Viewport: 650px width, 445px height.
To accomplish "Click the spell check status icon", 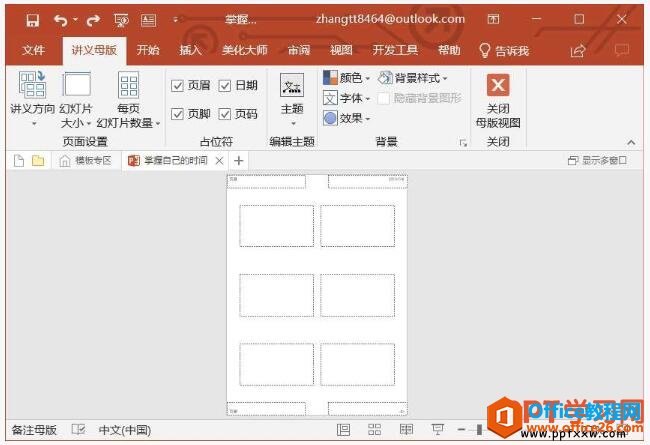I will (x=78, y=430).
